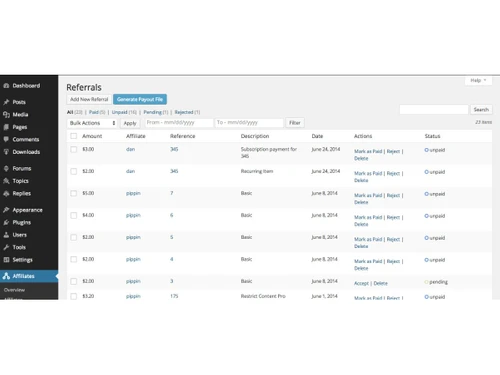Image resolution: width=500 pixels, height=375 pixels.
Task: Click Mark as Paid for $5.00 row
Action: pos(368,195)
